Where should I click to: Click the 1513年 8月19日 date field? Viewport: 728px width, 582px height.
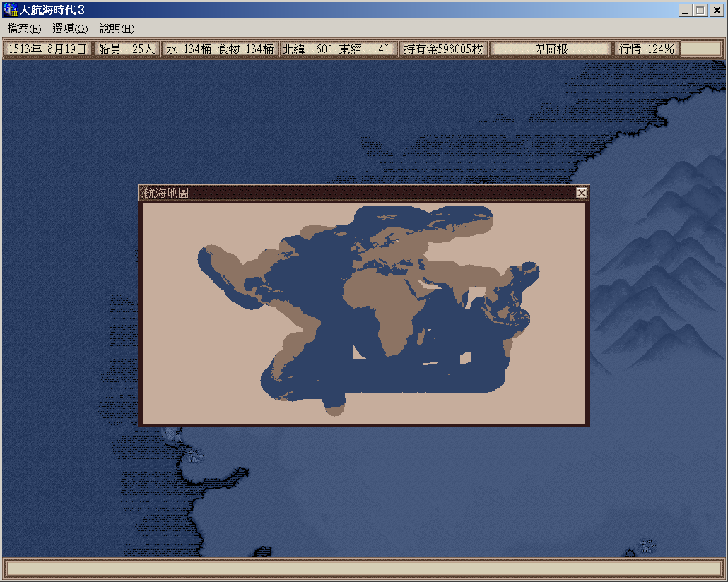pos(47,49)
